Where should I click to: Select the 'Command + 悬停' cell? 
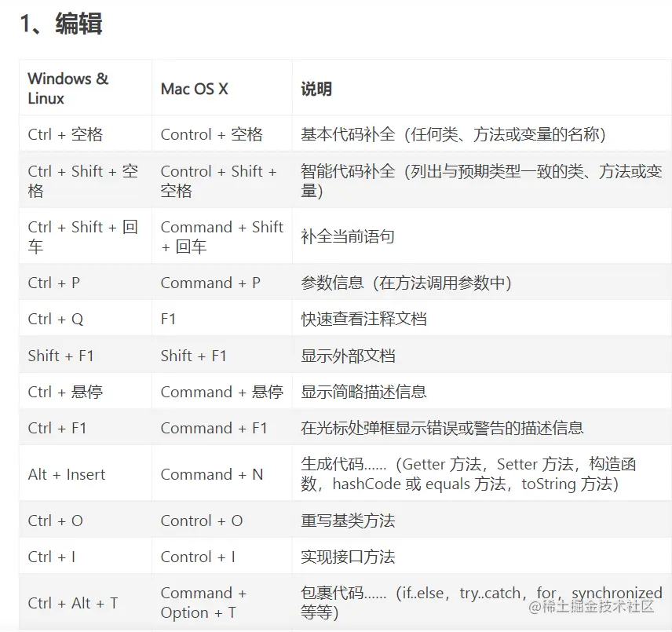[222, 392]
